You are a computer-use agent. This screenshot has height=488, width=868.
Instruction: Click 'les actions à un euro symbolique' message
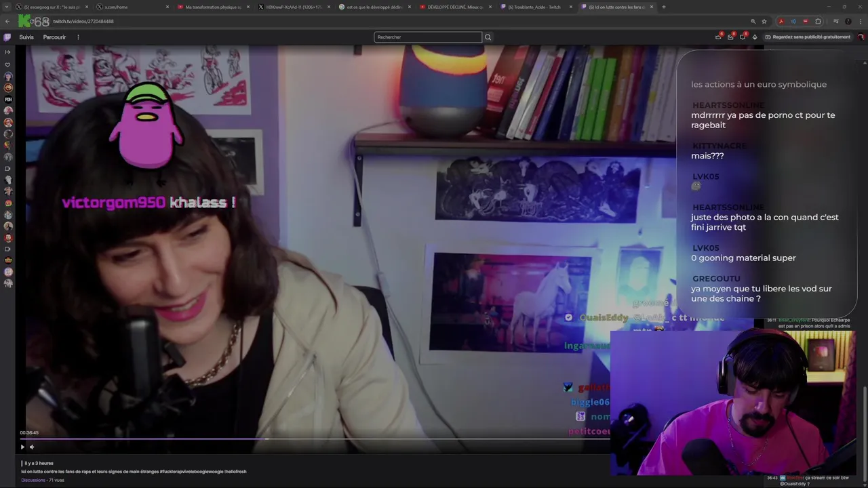(759, 85)
